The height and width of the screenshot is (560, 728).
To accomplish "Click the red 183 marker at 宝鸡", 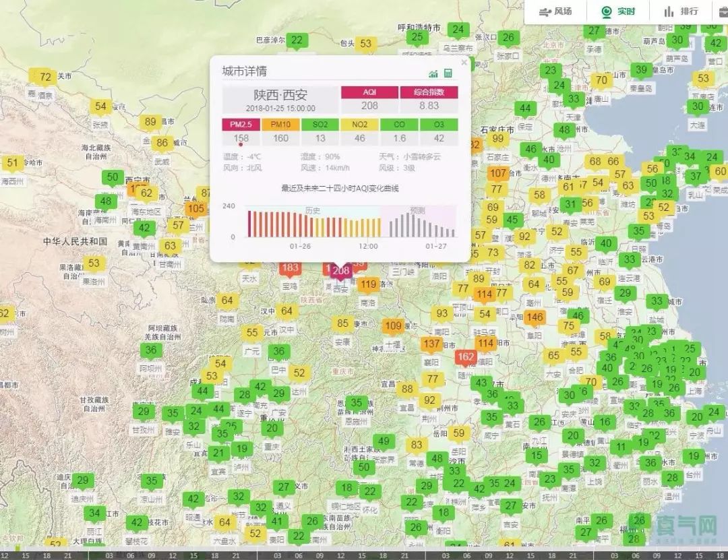I will pyautogui.click(x=290, y=268).
